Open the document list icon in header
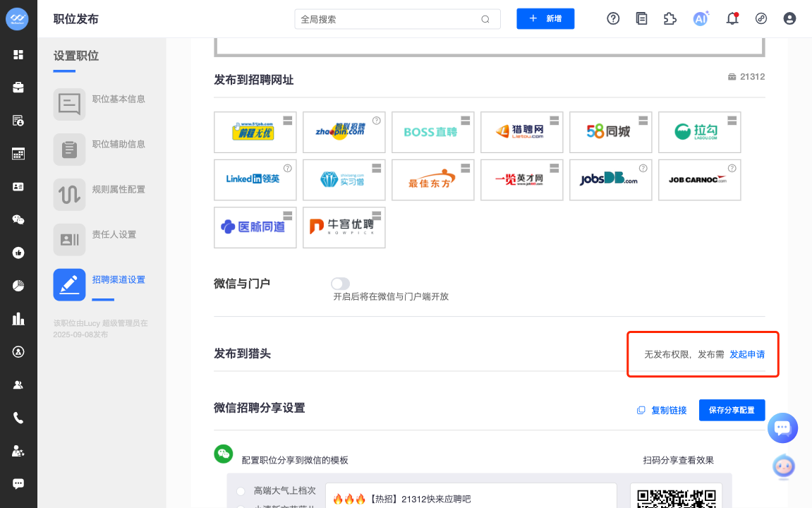 [641, 18]
